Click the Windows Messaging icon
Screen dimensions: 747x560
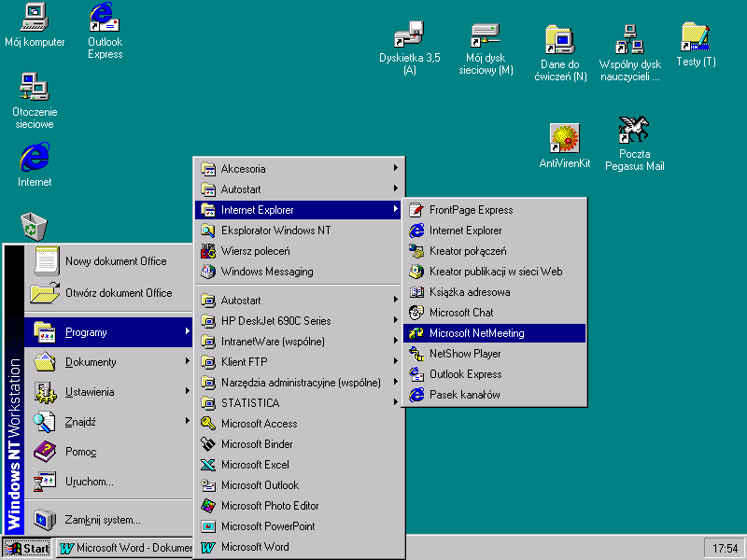[x=208, y=272]
